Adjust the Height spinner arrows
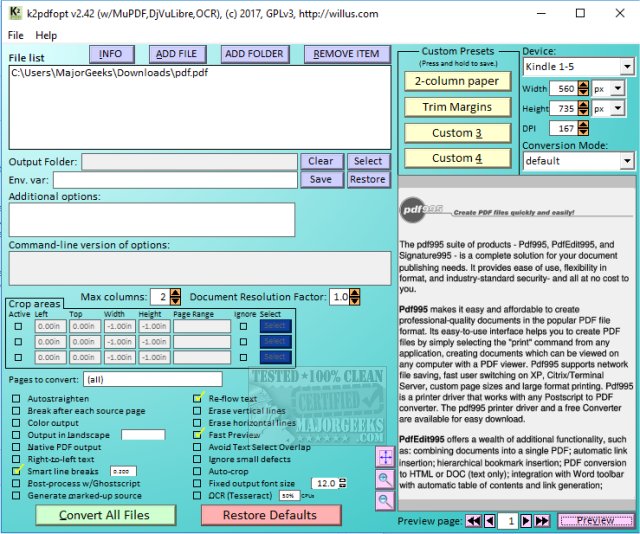640x534 pixels. [583, 108]
